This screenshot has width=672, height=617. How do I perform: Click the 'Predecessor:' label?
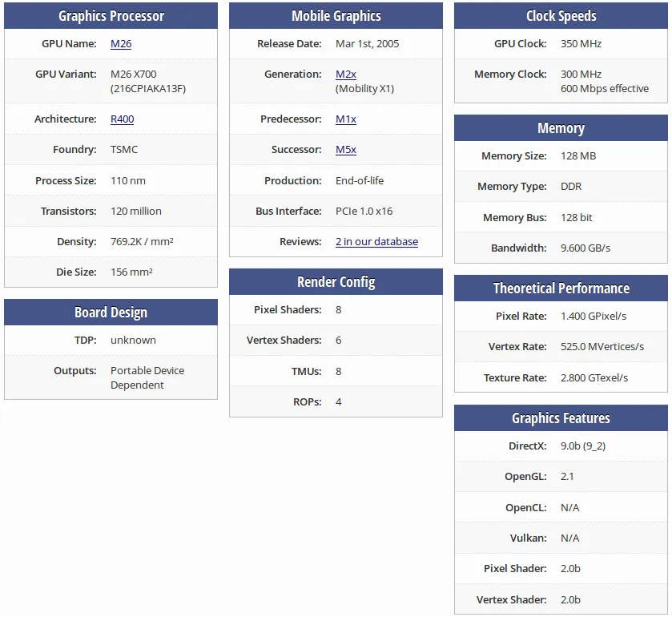tap(291, 119)
